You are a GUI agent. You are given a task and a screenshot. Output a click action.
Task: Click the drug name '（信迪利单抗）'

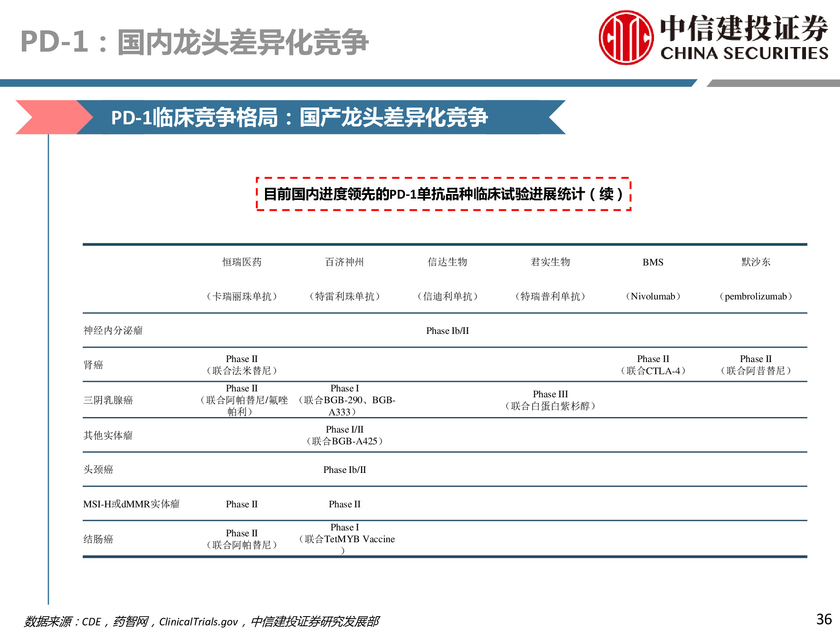(448, 297)
